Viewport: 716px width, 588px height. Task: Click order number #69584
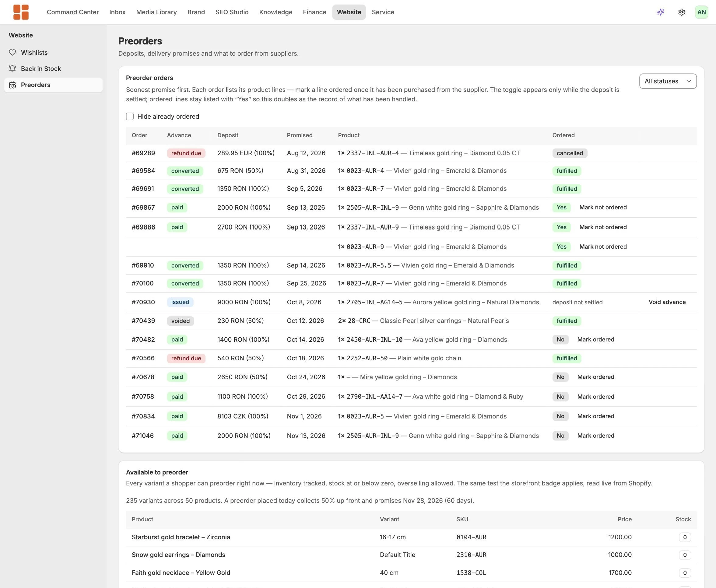pos(143,171)
